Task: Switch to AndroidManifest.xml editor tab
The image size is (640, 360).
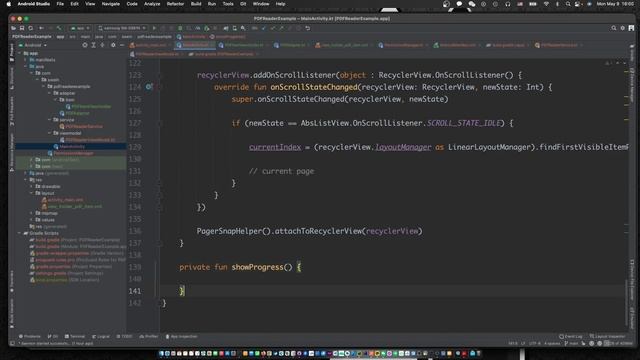Action: (458, 45)
